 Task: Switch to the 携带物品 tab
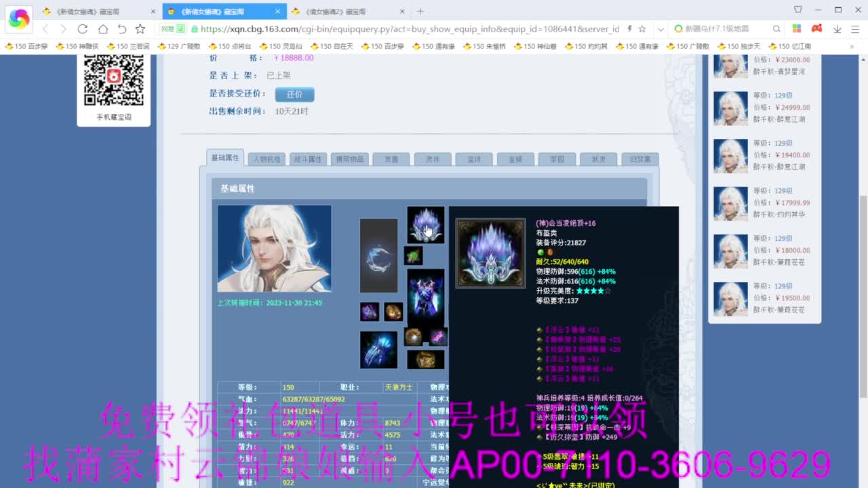pos(350,159)
